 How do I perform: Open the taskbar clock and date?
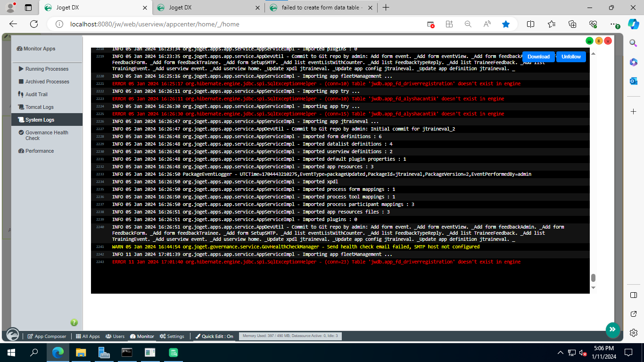(x=604, y=352)
